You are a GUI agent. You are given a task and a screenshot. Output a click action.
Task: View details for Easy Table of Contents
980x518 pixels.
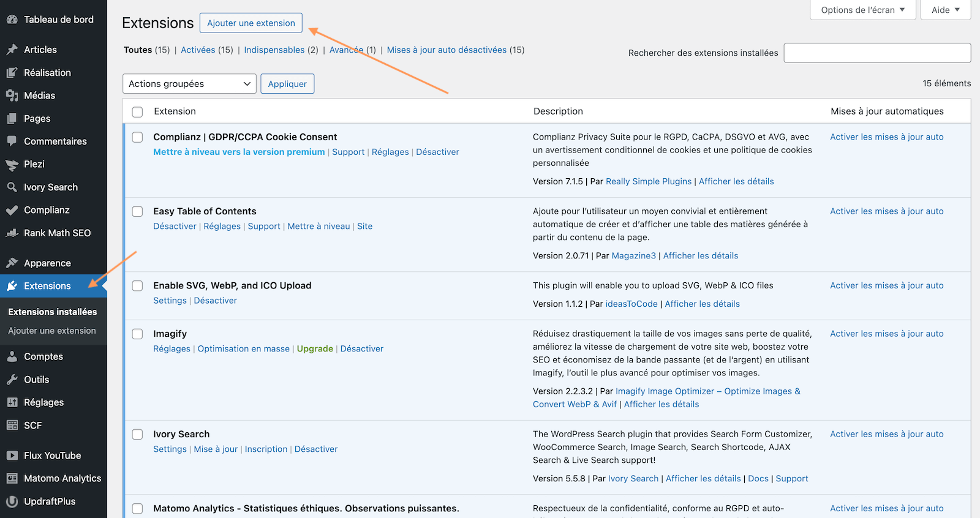[701, 255]
